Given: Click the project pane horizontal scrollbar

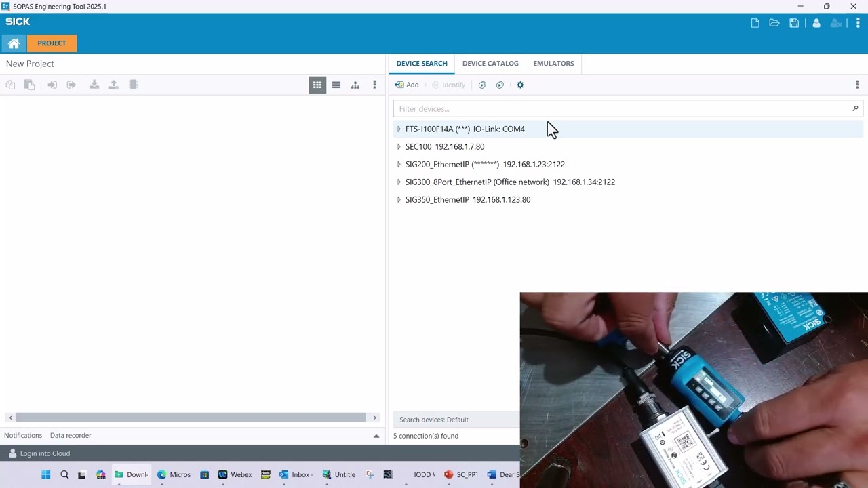Looking at the screenshot, I should point(191,418).
